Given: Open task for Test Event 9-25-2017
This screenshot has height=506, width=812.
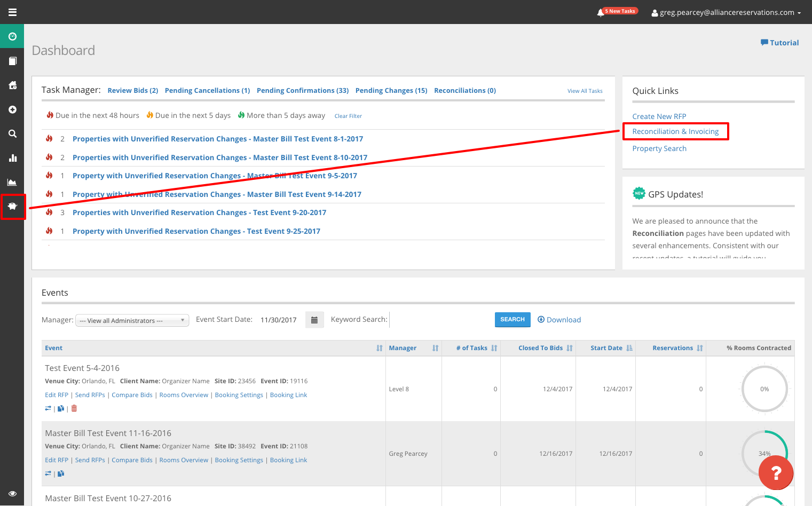Looking at the screenshot, I should tap(196, 231).
